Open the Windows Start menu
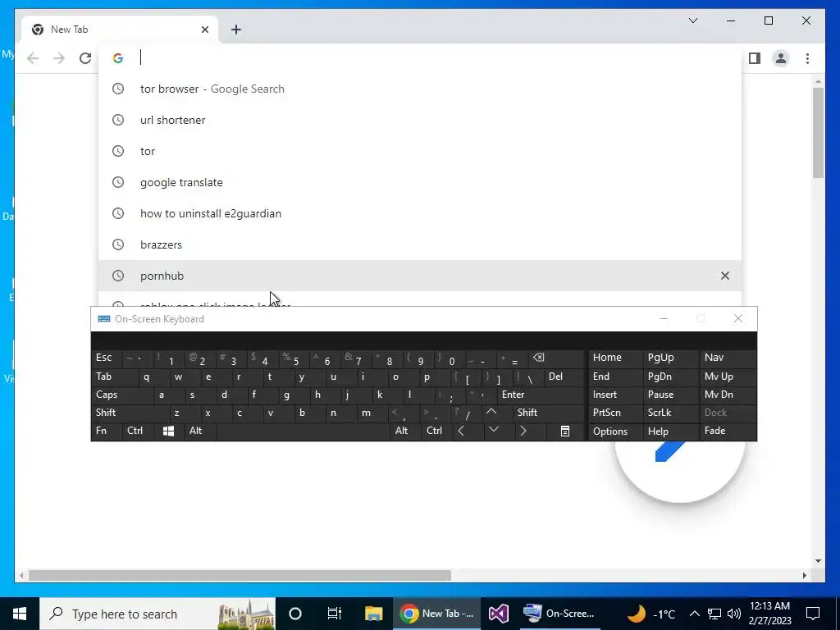This screenshot has width=840, height=630. [x=20, y=614]
